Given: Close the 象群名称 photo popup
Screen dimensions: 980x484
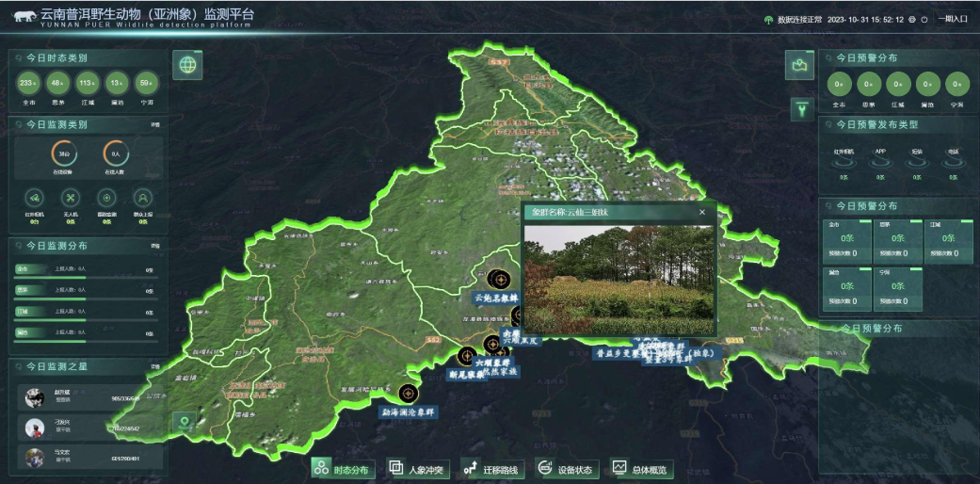Looking at the screenshot, I should pos(701,212).
